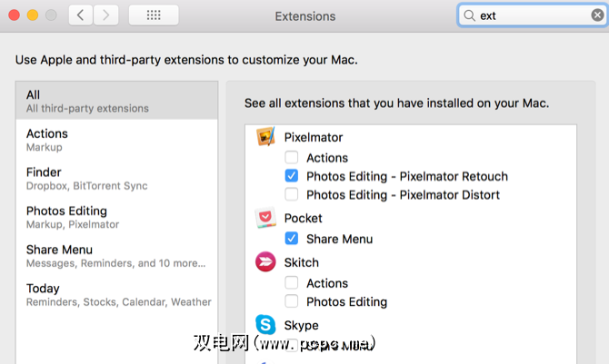Select the Today extensions category
The height and width of the screenshot is (364, 609).
[x=116, y=294]
